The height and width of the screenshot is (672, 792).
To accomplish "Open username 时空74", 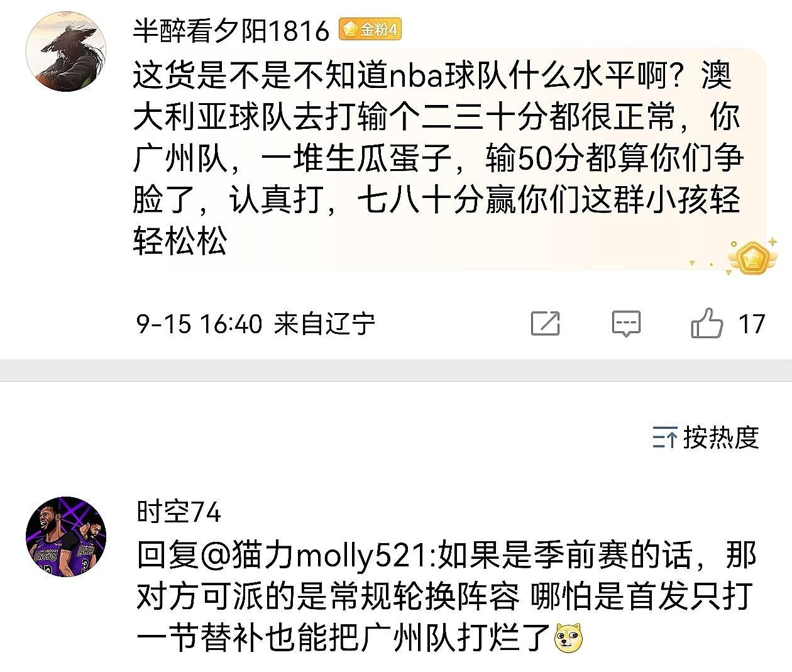I will (179, 512).
